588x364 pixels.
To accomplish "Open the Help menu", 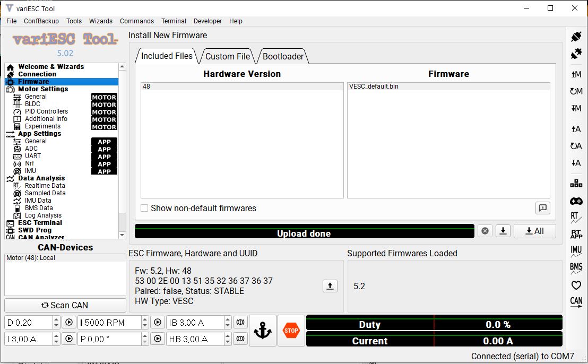I will [236, 21].
